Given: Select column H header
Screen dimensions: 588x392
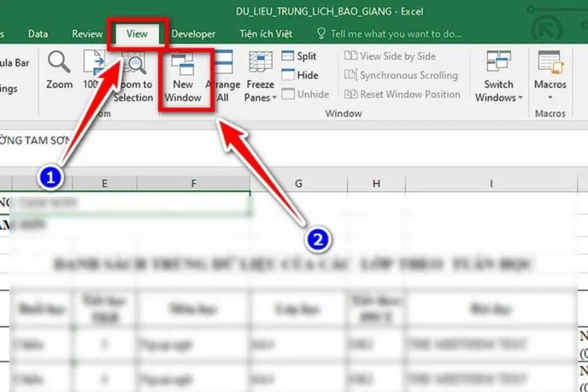Looking at the screenshot, I should tap(376, 184).
